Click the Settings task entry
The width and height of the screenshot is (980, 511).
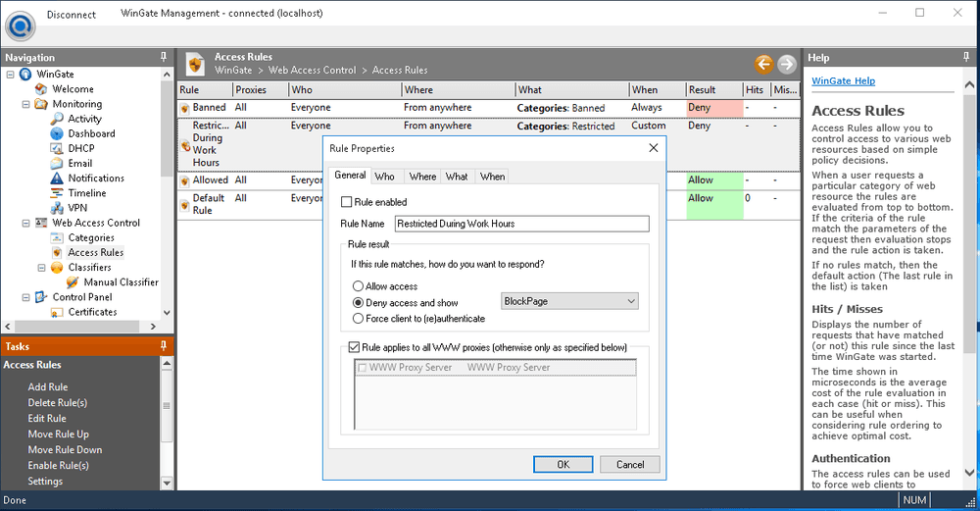(x=45, y=481)
